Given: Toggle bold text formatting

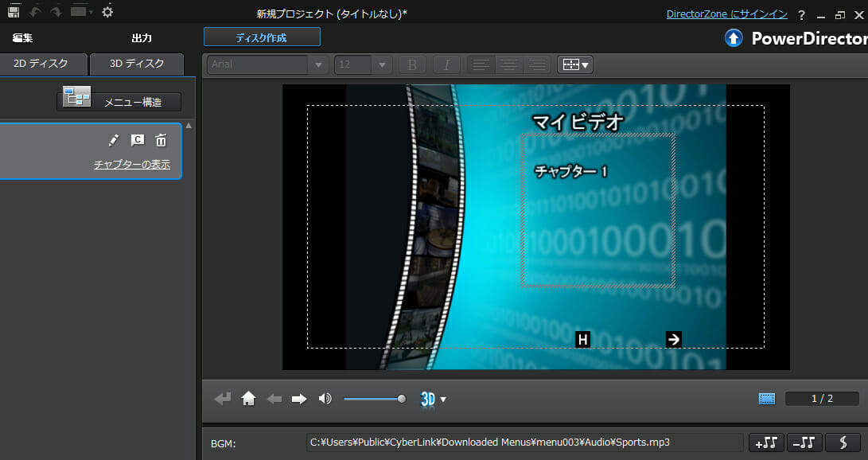Looking at the screenshot, I should point(412,64).
